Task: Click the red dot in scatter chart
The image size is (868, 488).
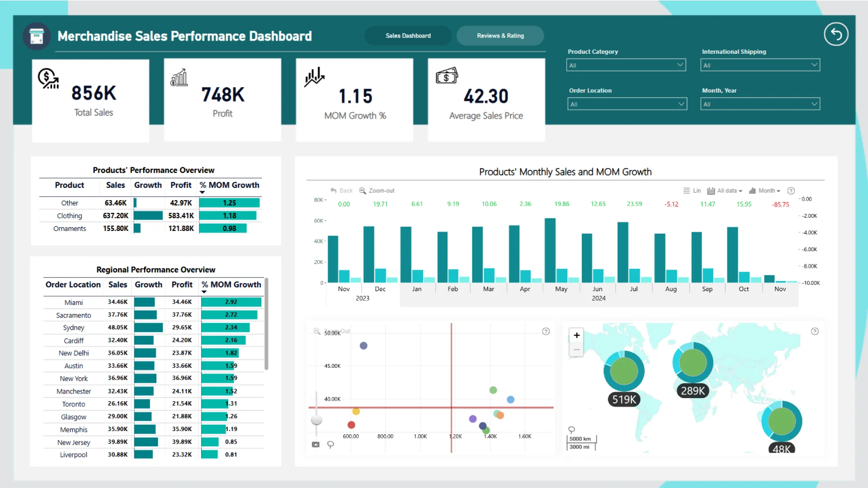Action: (351, 425)
